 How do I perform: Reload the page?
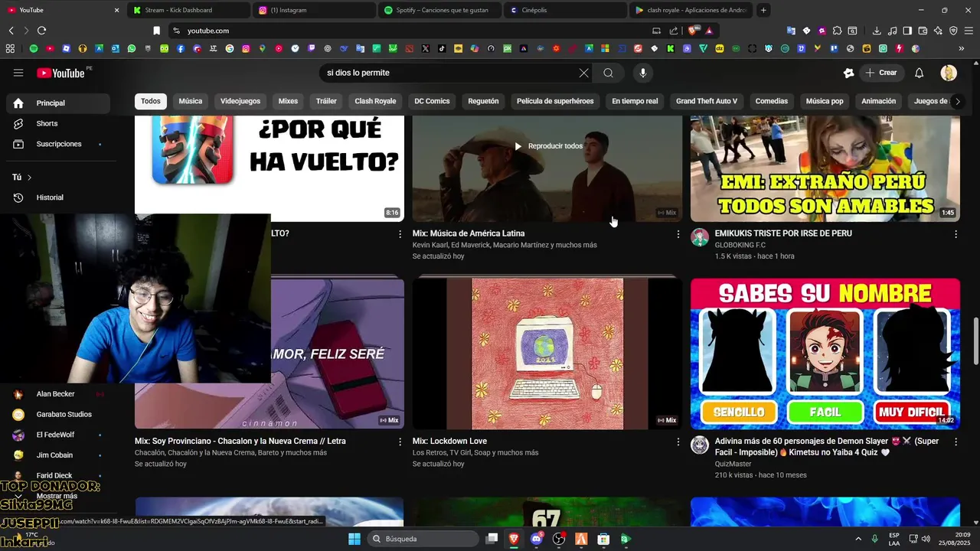[41, 31]
